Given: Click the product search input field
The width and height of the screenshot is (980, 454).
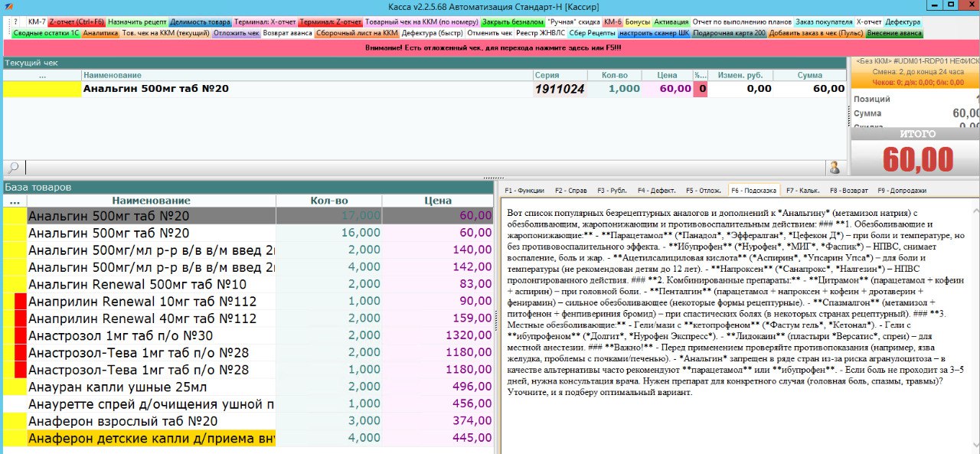Looking at the screenshot, I should tap(425, 167).
